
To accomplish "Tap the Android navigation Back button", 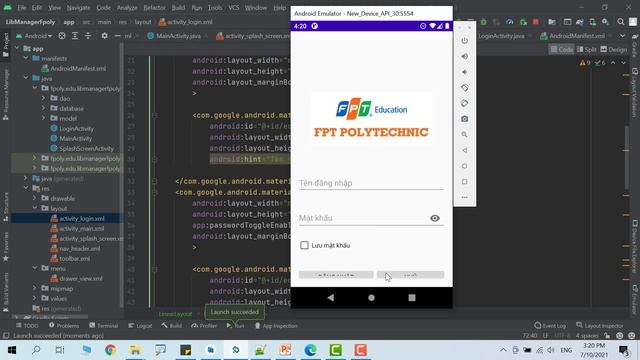I will click(x=331, y=298).
